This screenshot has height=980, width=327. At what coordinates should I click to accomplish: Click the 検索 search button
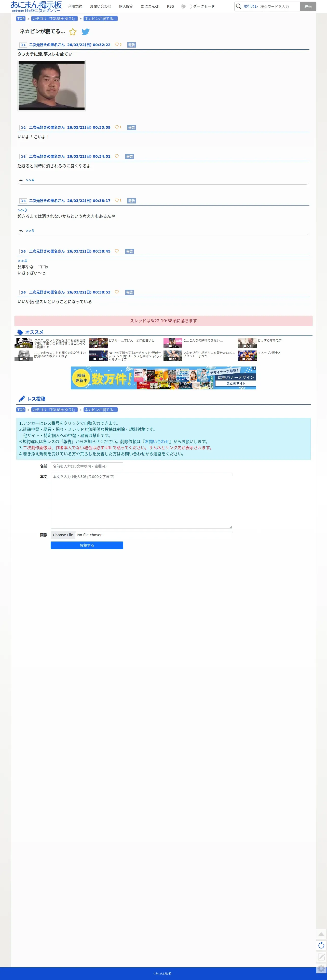click(x=308, y=6)
